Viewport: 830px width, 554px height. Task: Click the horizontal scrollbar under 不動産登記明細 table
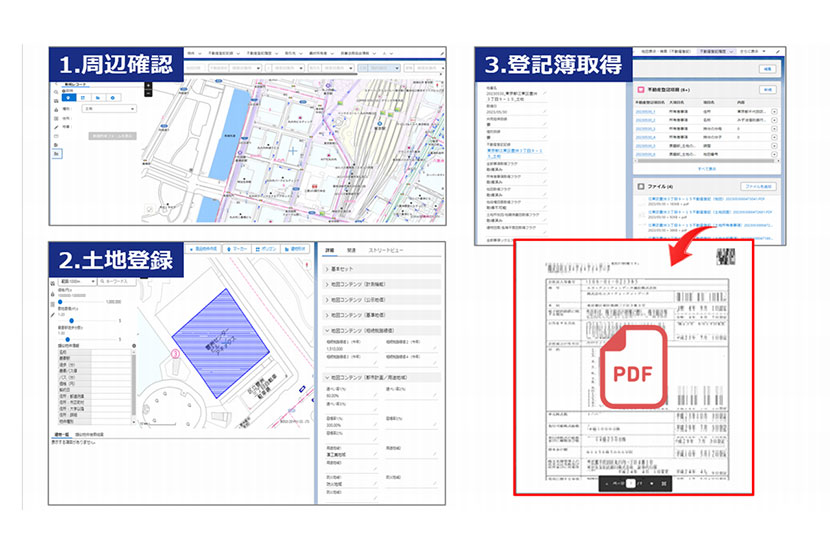706,161
